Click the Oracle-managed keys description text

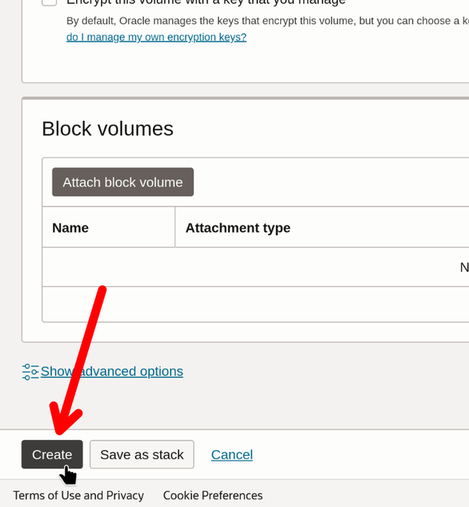[267, 21]
